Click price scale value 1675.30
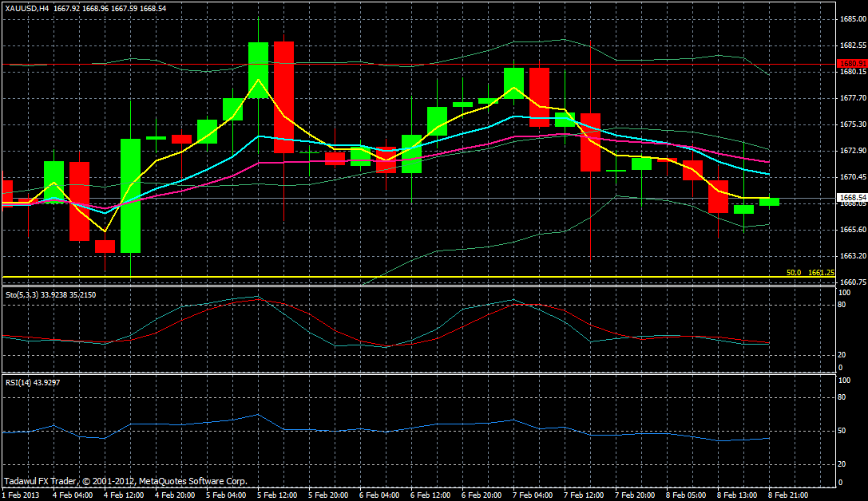This screenshot has width=868, height=501. (853, 124)
